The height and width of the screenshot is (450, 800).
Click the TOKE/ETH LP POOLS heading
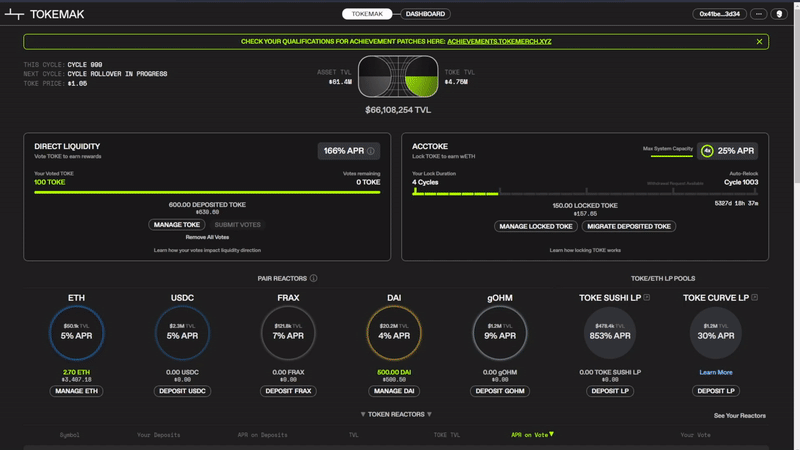[x=663, y=279]
